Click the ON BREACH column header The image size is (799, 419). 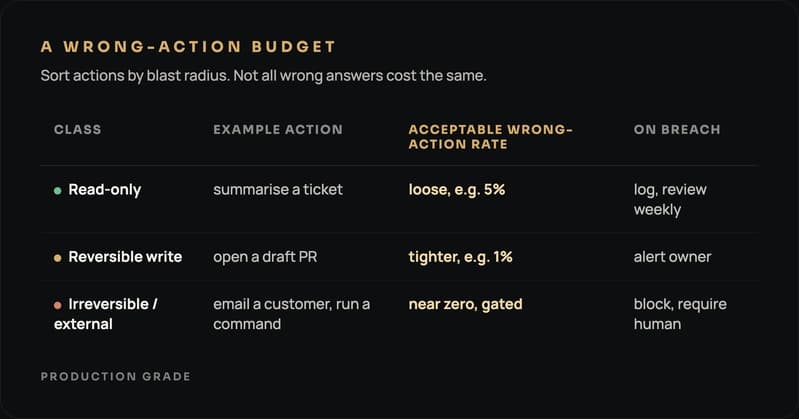tap(677, 129)
